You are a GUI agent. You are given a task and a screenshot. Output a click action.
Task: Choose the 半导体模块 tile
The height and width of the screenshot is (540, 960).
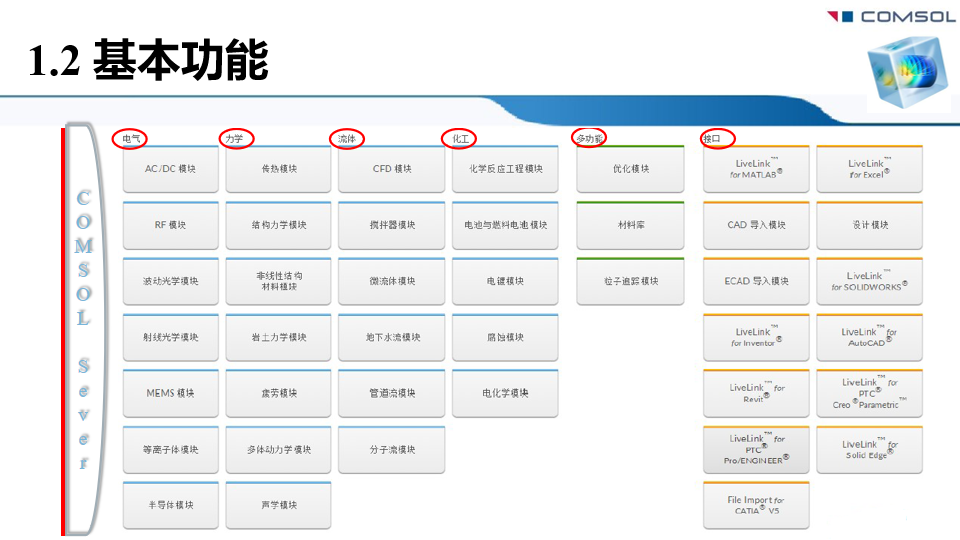coord(171,505)
